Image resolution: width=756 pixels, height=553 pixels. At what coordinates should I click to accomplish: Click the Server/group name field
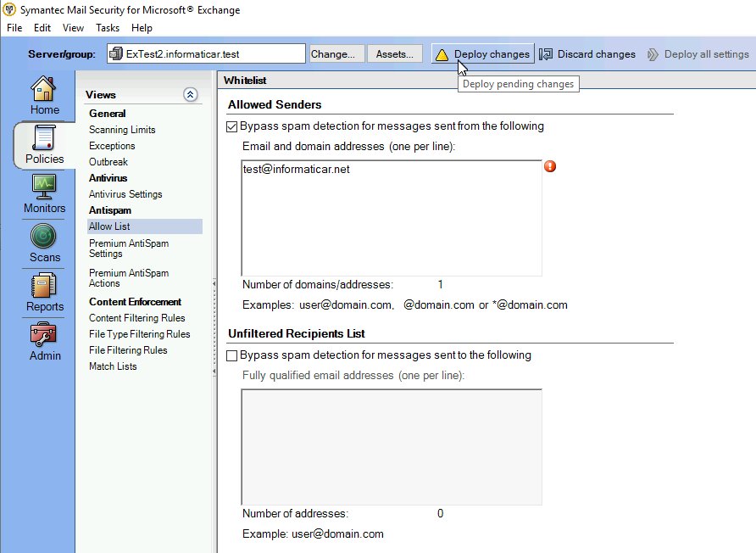click(206, 53)
